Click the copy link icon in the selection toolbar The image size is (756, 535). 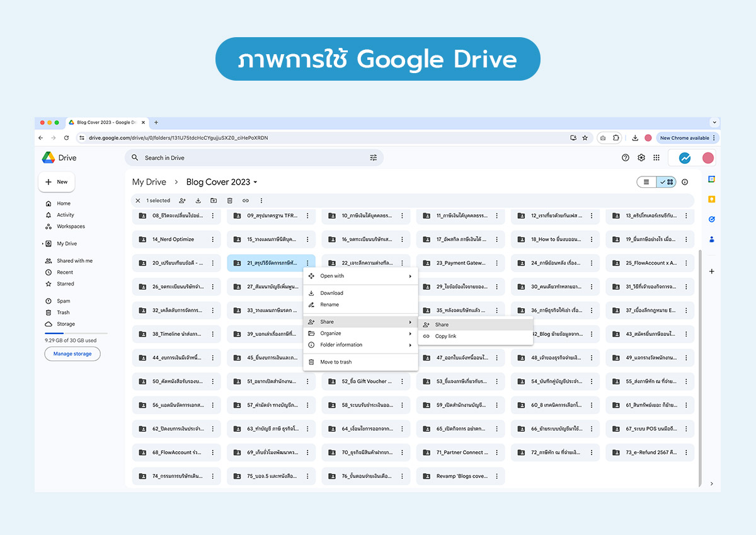pyautogui.click(x=245, y=201)
